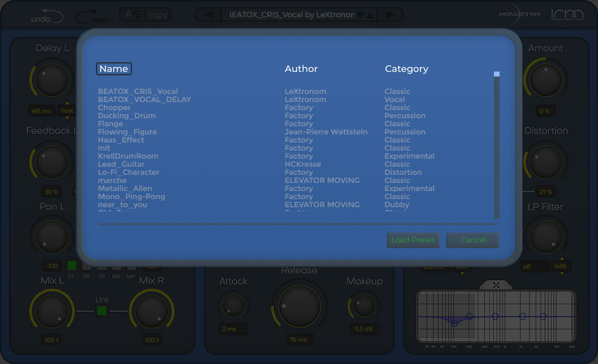This screenshot has width=598, height=364.
Task: Toggle host sync for Delay L
Action: pos(67,111)
